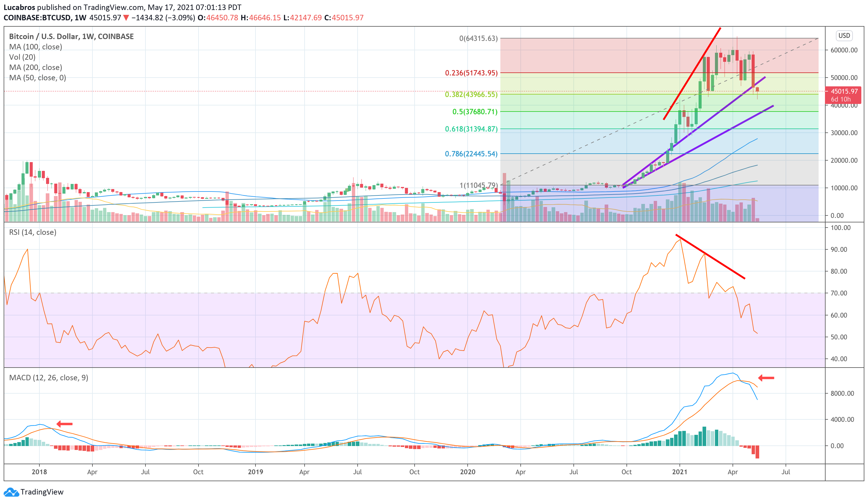868x503 pixels.
Task: Click the RSI (14, close) pane label
Action: pyautogui.click(x=33, y=232)
